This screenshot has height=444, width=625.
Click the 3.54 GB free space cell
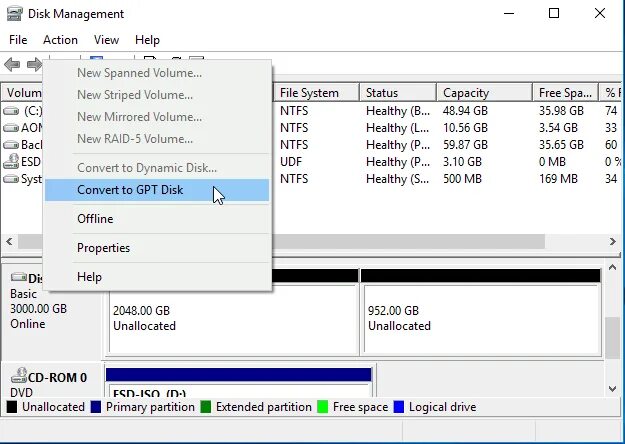(558, 128)
